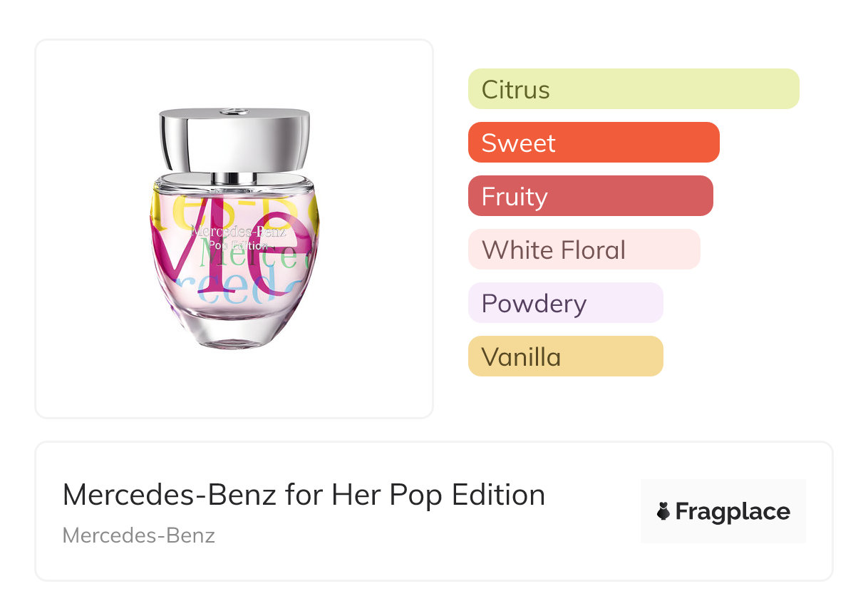Select the Citrus accord bar
This screenshot has width=868, height=616.
[x=634, y=89]
